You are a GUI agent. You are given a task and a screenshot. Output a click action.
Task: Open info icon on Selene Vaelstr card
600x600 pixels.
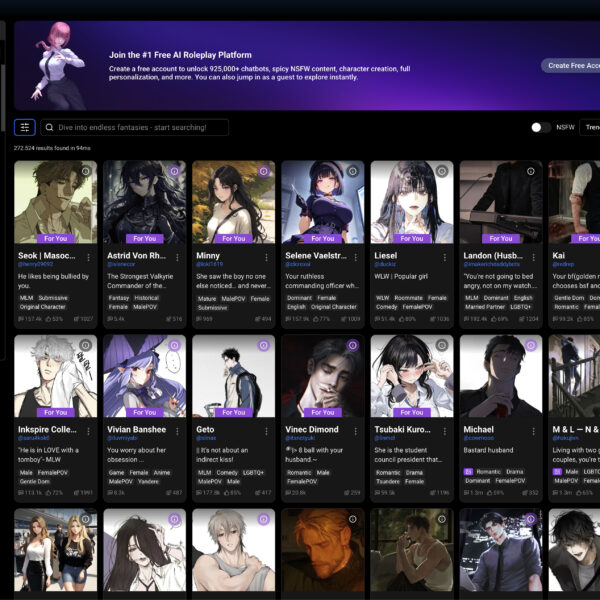pos(353,171)
